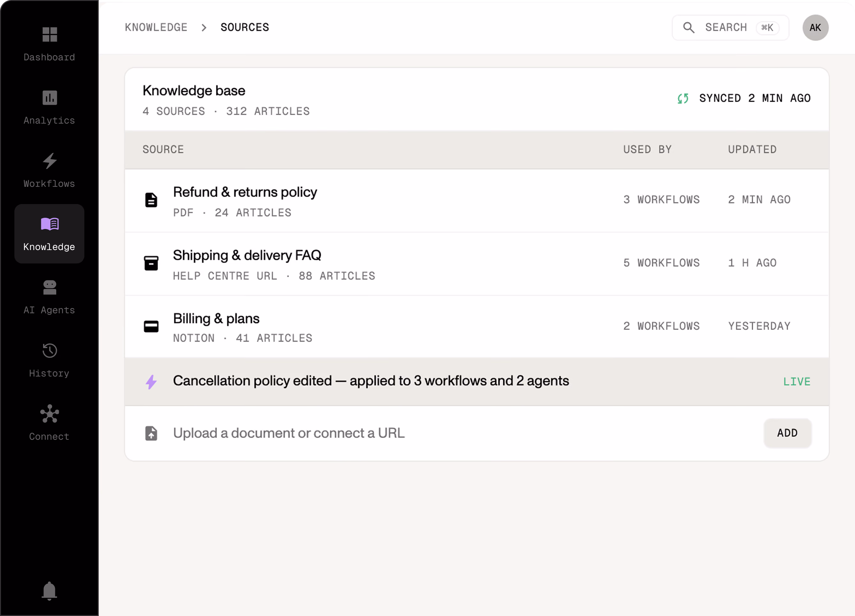Go to KNOWLEDGE breadcrumb link
Image resolution: width=855 pixels, height=616 pixels.
pyautogui.click(x=156, y=27)
